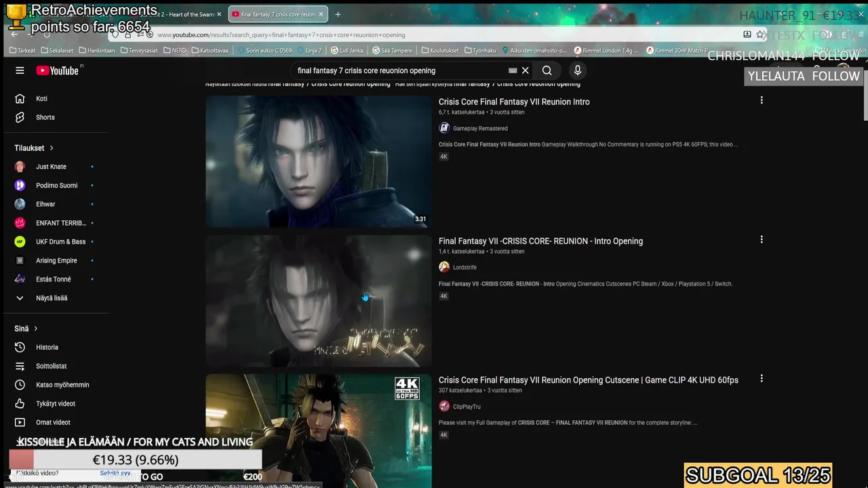
Task: Open the NERD bookmarks folder
Action: [175, 50]
